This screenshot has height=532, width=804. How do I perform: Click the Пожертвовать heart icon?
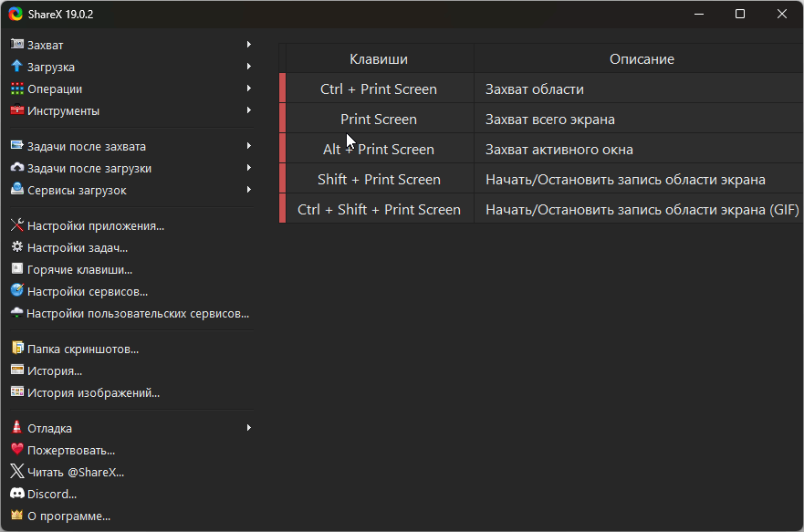(16, 450)
